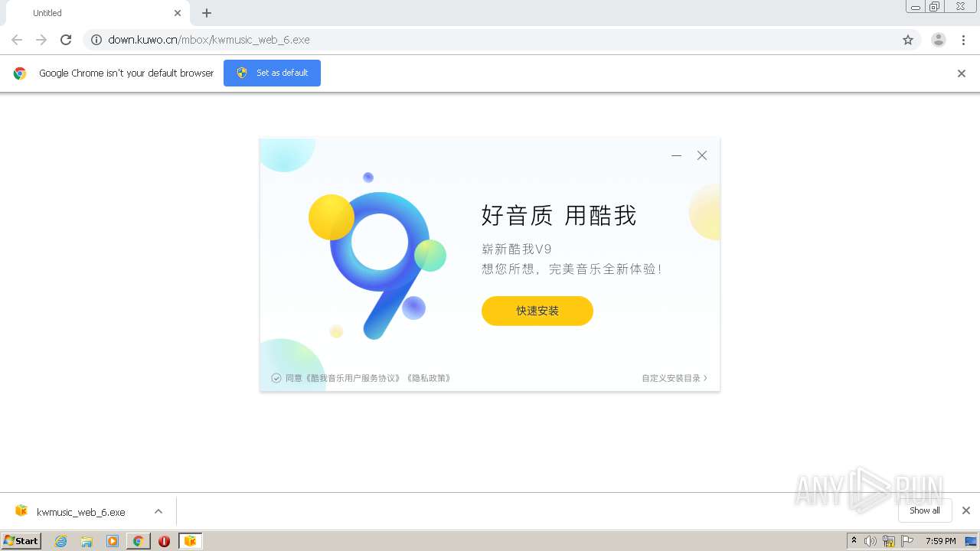Open the network tray icon
The height and width of the screenshot is (551, 980).
889,541
